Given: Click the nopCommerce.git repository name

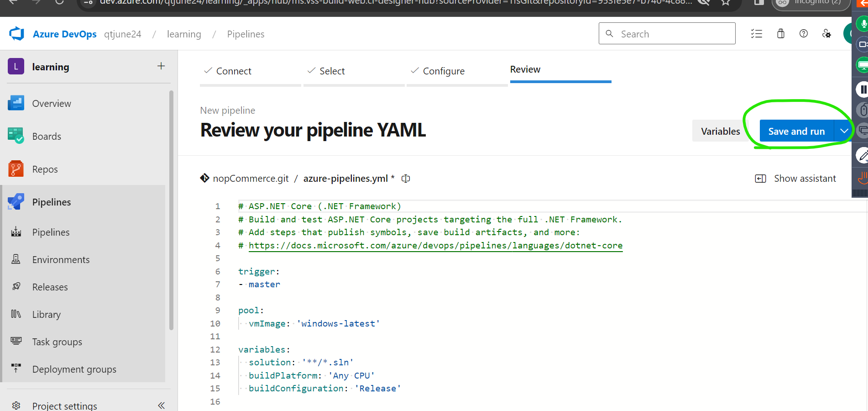Looking at the screenshot, I should coord(251,179).
